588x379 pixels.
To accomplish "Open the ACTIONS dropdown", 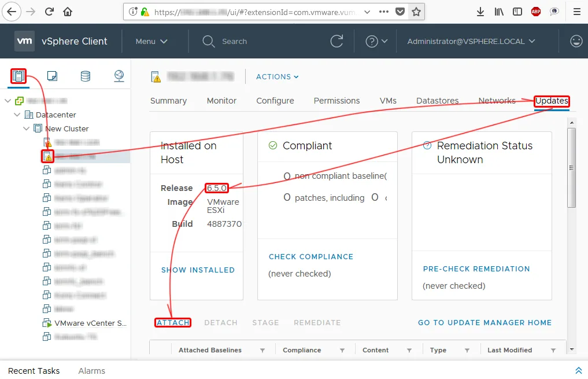I will (277, 76).
